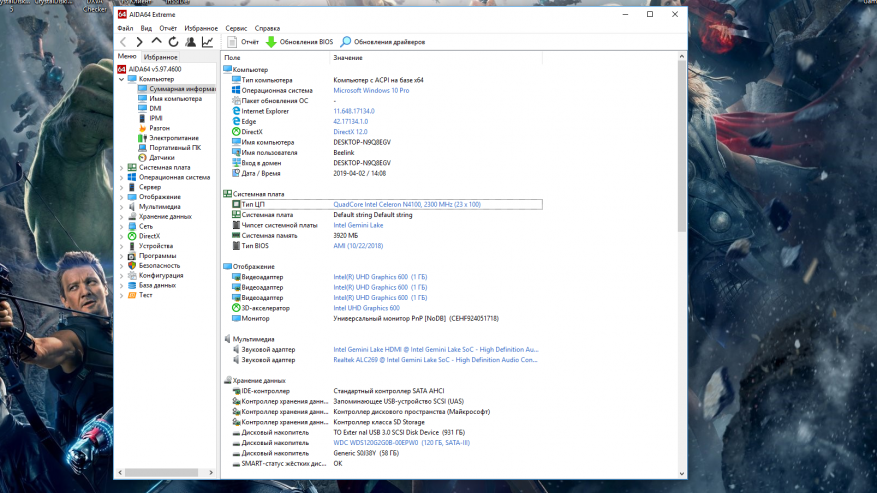This screenshot has height=493, width=877.
Task: Click Обновления BIOS green arrow button
Action: 299,42
